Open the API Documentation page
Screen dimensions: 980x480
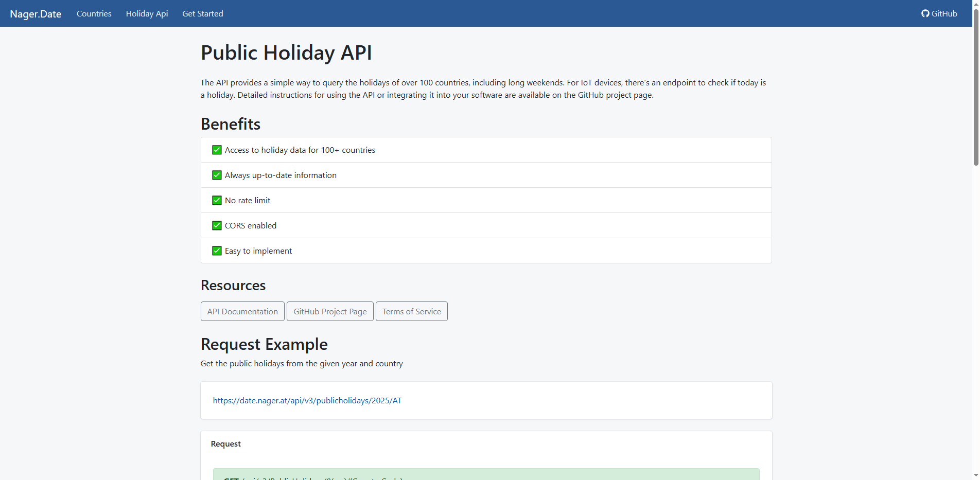242,311
